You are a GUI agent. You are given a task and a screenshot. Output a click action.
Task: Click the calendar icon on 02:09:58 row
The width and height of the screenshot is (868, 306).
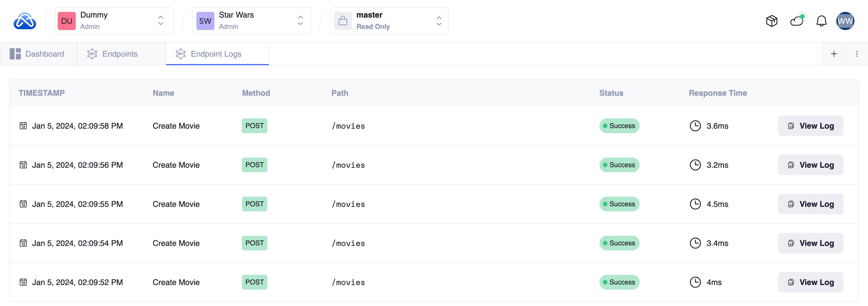[x=23, y=126]
